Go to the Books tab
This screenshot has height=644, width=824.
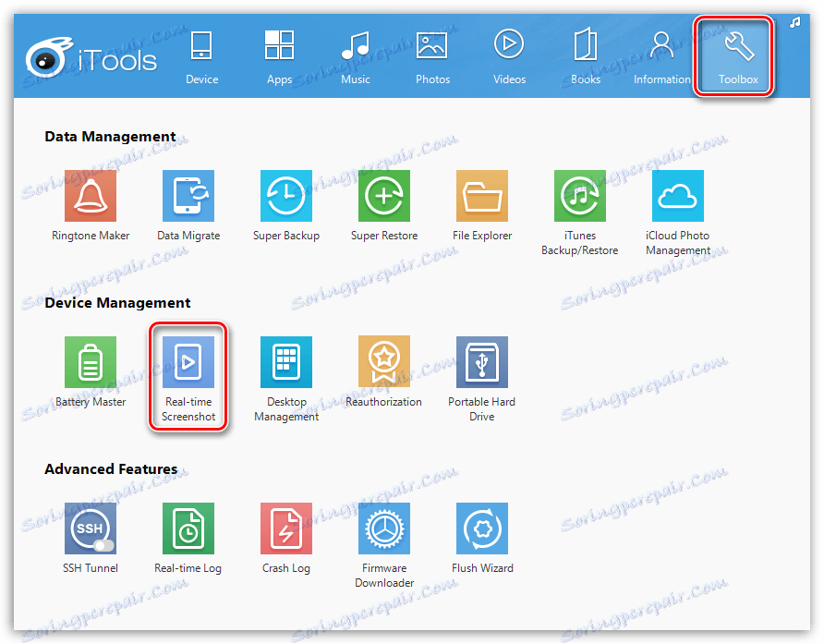point(586,56)
